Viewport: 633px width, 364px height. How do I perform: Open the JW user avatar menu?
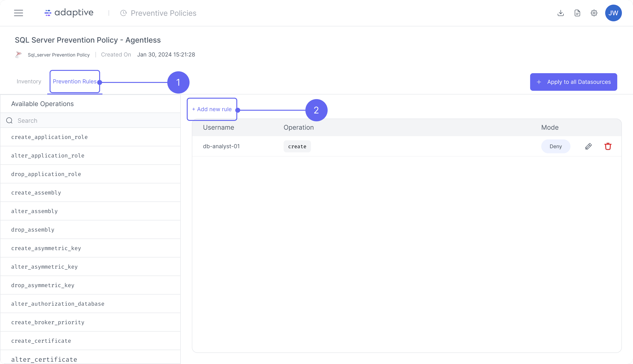613,13
